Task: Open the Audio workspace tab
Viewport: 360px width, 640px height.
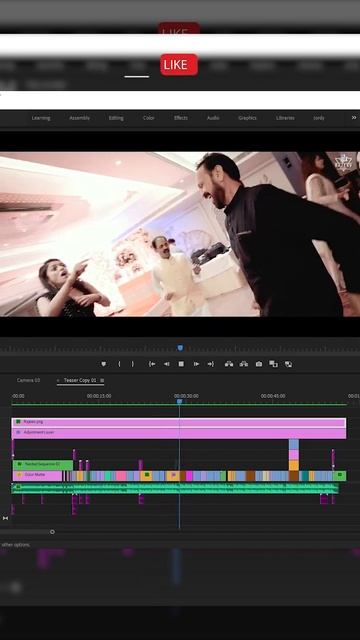Action: [x=213, y=118]
